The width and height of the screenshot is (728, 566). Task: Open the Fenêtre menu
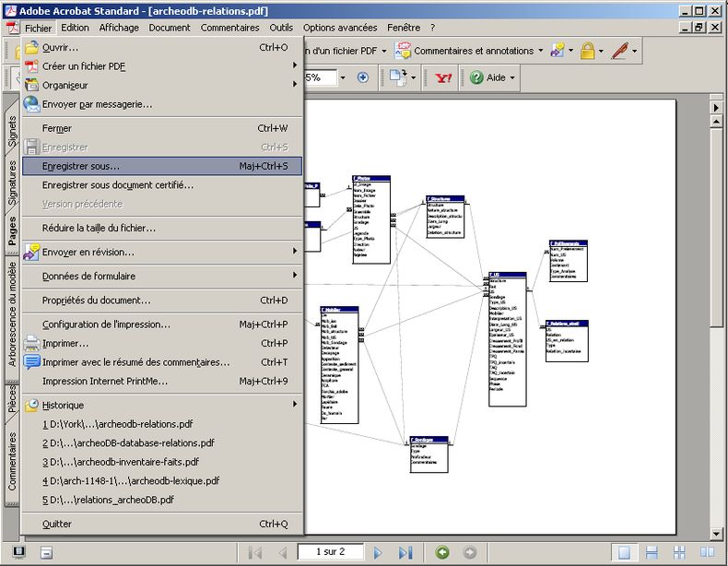point(404,28)
